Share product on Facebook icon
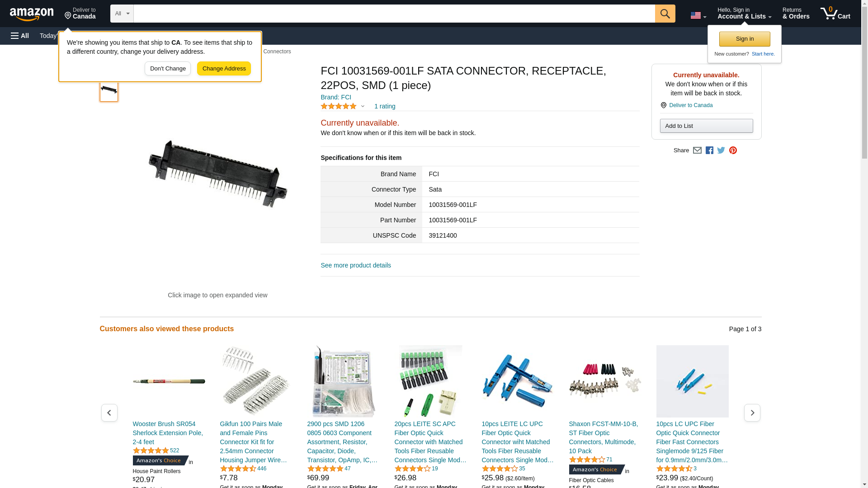The image size is (868, 488). (x=709, y=150)
